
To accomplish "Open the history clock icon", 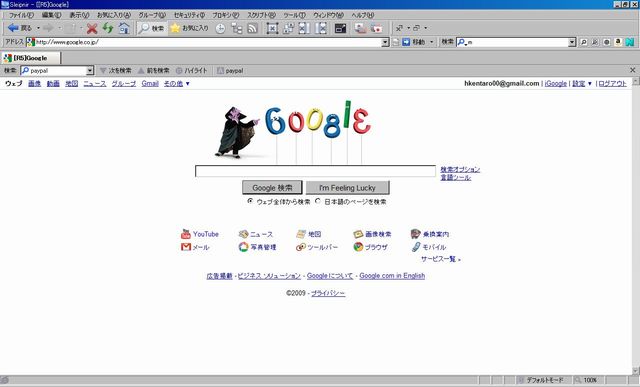I will 220,28.
